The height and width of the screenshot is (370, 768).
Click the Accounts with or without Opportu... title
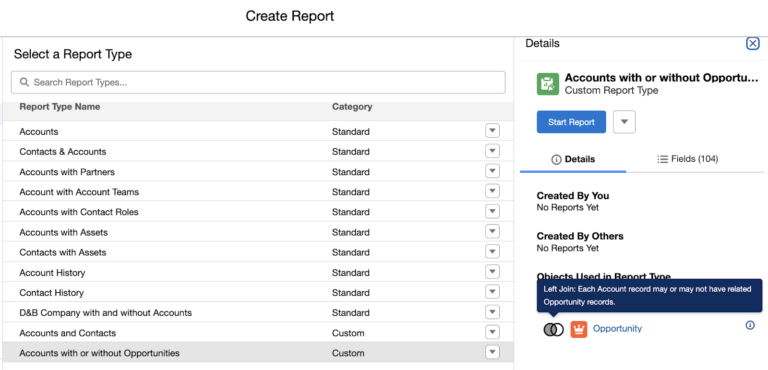(x=662, y=78)
